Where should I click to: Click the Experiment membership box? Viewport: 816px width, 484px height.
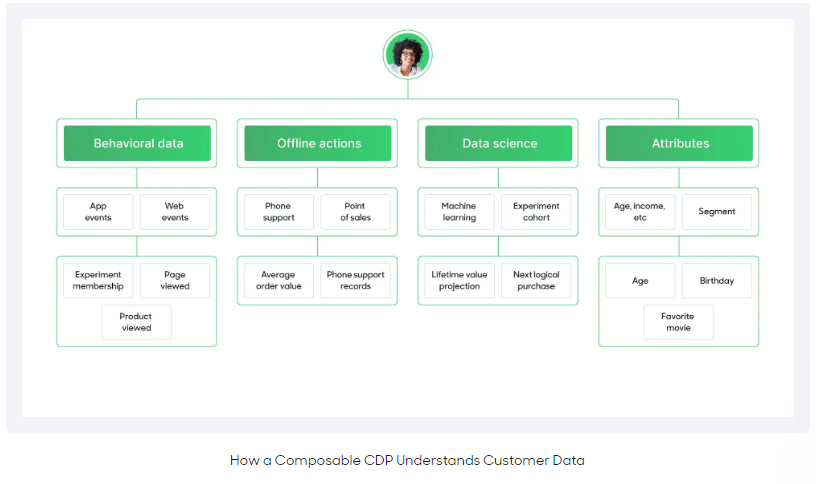coord(98,281)
